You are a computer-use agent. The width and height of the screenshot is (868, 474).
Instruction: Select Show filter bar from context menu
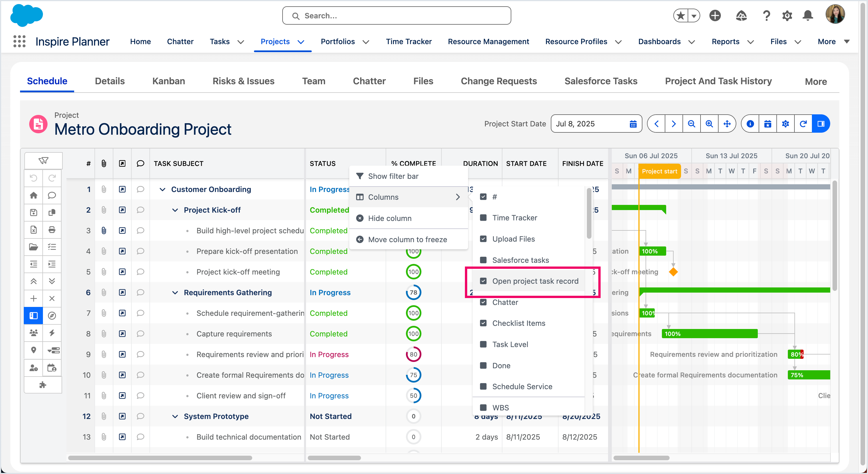pos(409,176)
